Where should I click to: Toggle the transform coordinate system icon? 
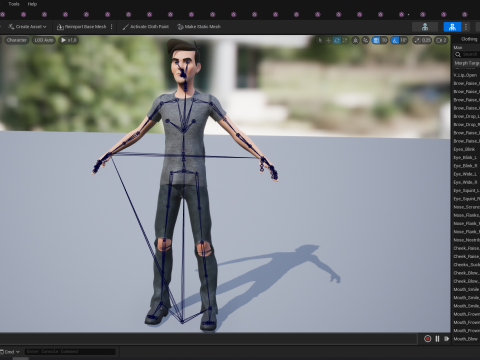click(356, 40)
